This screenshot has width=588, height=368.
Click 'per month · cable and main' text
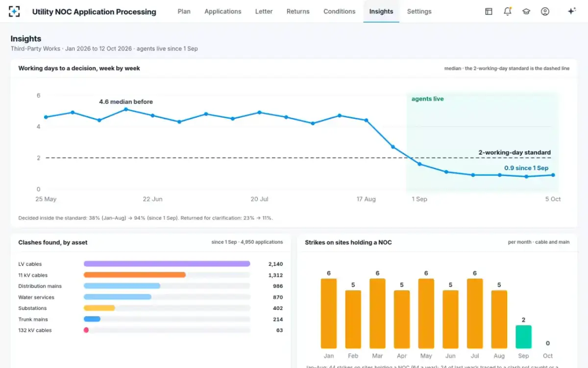pos(539,242)
